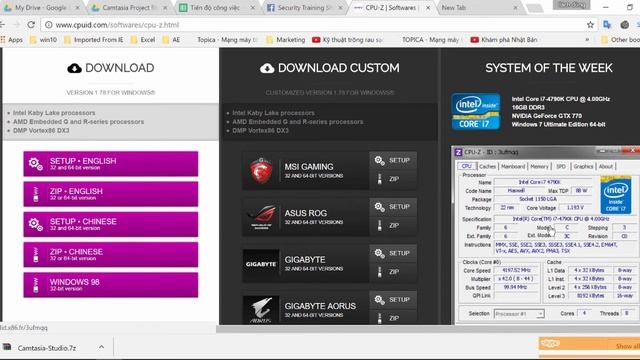Open the Apps bookmarks shortcut

click(x=11, y=40)
